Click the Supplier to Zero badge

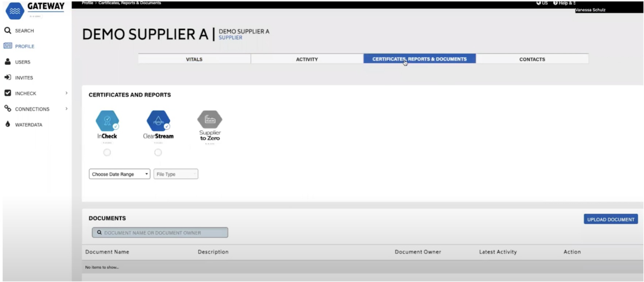[x=210, y=120]
